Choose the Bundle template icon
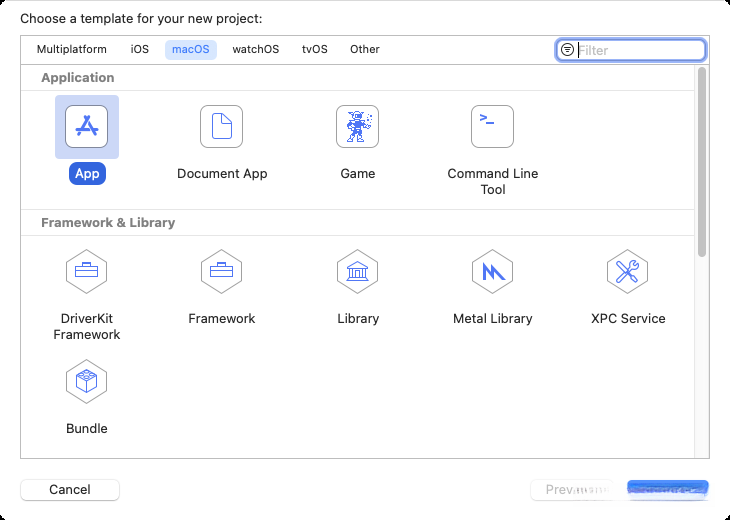This screenshot has height=520, width=730. pyautogui.click(x=87, y=381)
